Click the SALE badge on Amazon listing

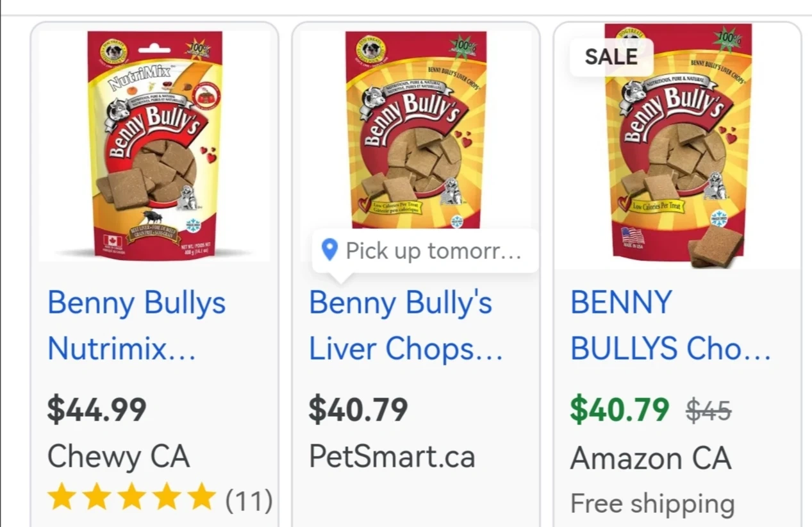click(611, 57)
